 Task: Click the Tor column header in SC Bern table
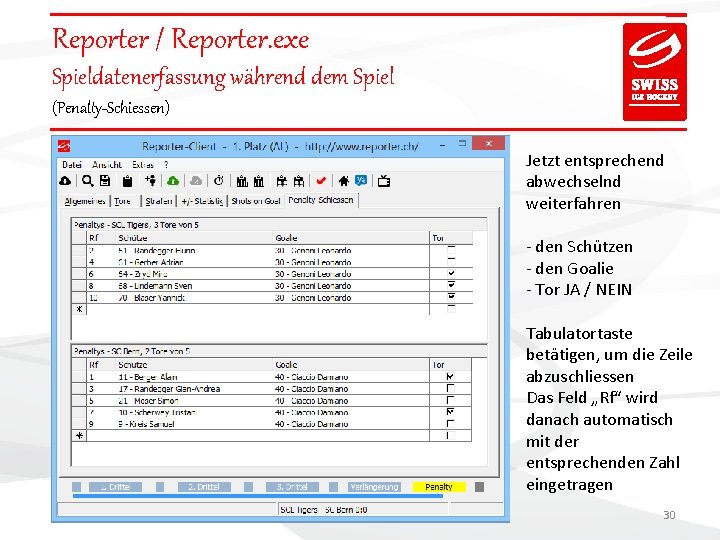[x=450, y=365]
